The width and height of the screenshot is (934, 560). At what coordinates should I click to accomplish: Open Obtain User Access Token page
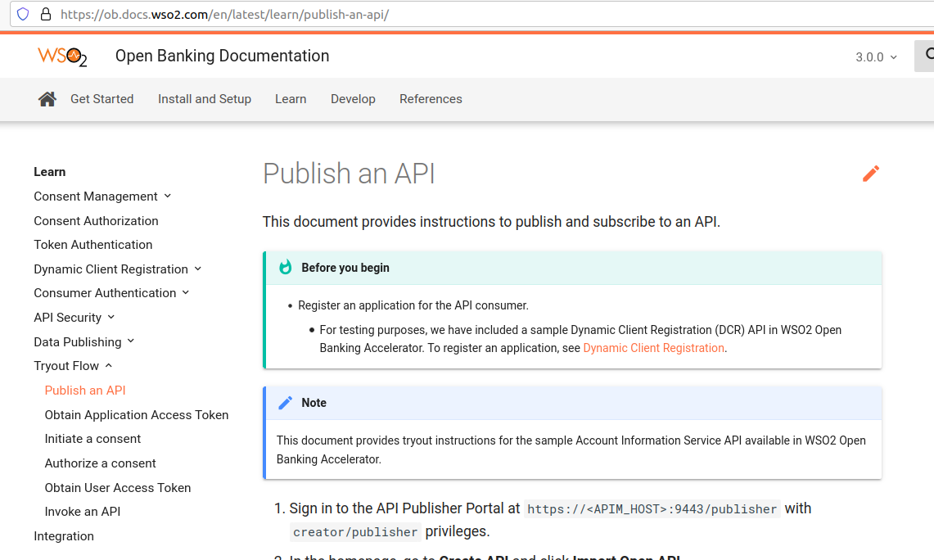pyautogui.click(x=117, y=487)
